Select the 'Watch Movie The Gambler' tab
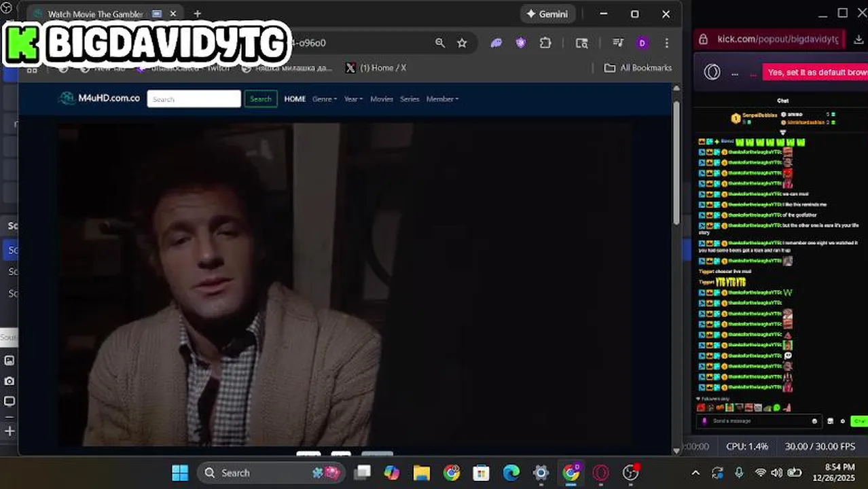868x489 pixels. coord(105,14)
